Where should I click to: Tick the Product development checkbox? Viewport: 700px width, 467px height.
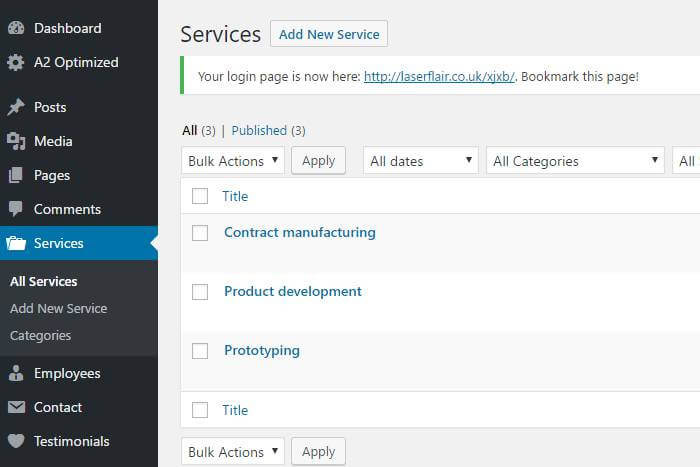click(200, 292)
